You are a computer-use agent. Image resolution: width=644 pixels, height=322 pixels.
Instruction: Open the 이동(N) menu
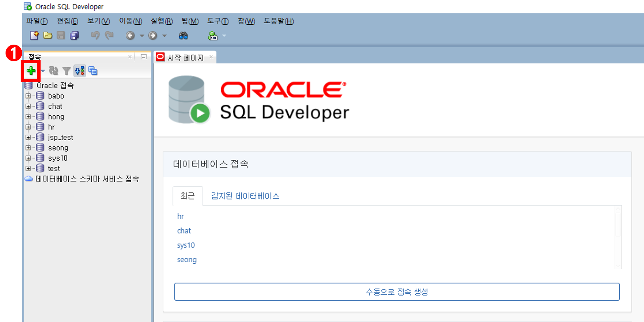tap(131, 21)
